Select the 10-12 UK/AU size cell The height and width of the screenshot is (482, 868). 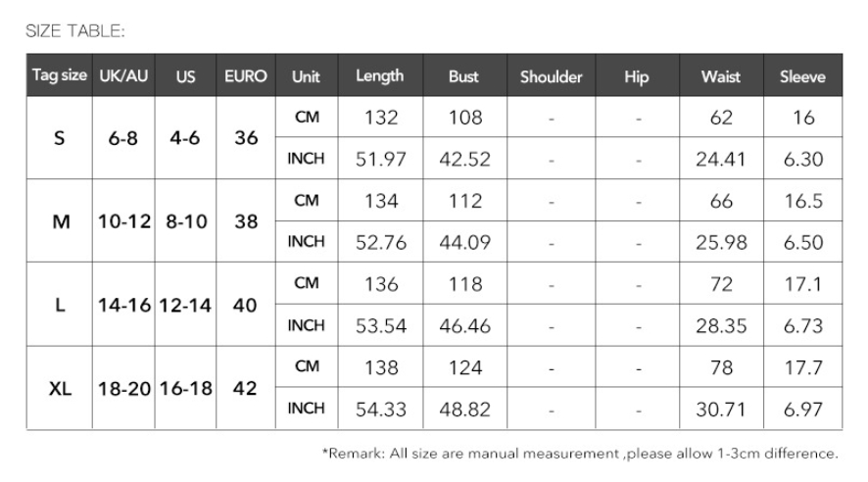click(124, 221)
